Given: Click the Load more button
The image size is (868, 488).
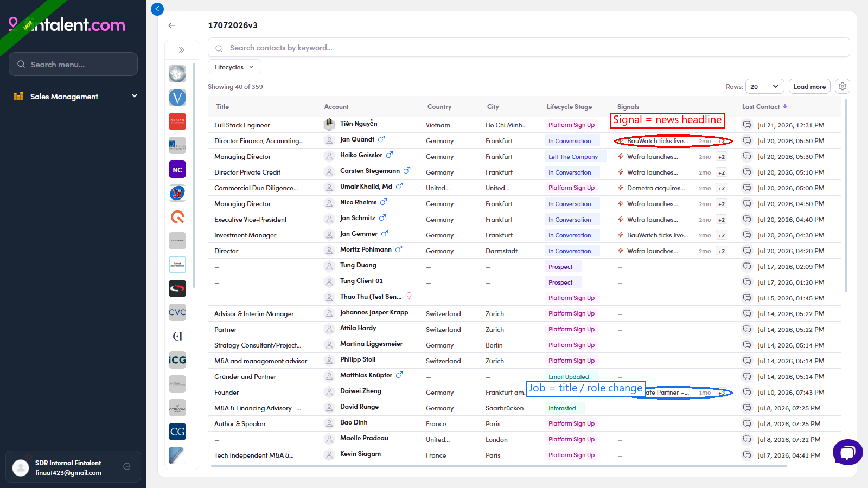Looking at the screenshot, I should [x=809, y=86].
